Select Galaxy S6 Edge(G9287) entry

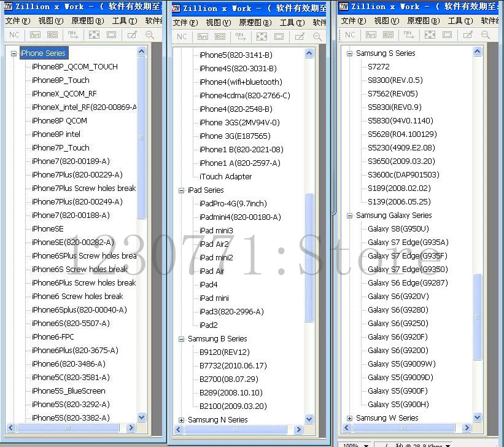pos(408,283)
